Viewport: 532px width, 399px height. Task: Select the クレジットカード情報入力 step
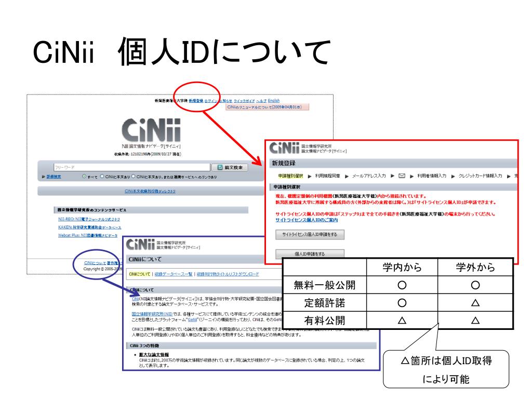tap(480, 176)
